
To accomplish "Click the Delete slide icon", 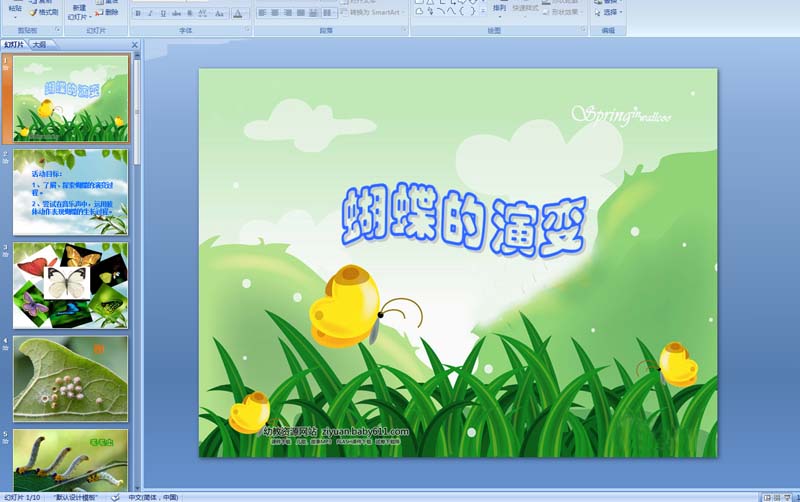I will 110,12.
